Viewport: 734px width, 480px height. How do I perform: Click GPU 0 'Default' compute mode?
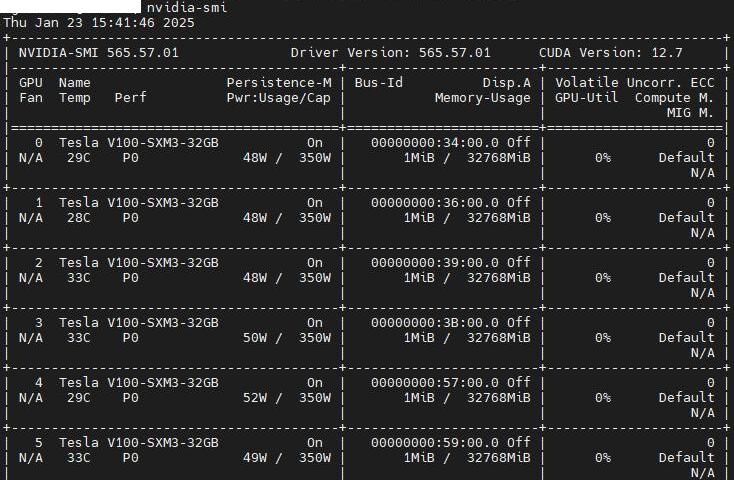(686, 157)
